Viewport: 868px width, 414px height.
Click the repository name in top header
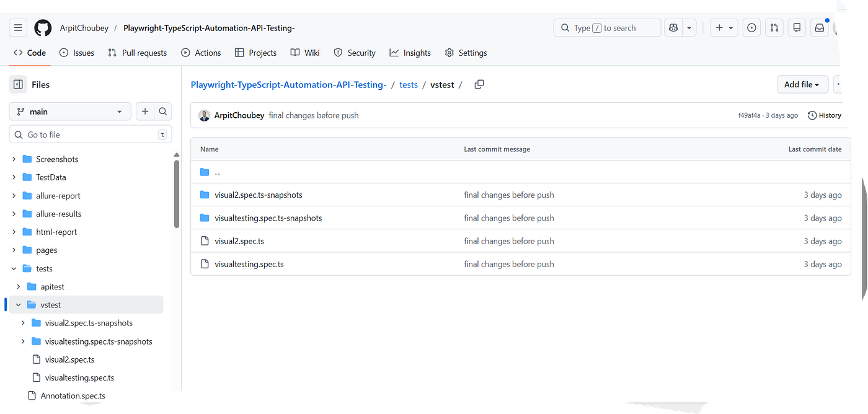209,28
